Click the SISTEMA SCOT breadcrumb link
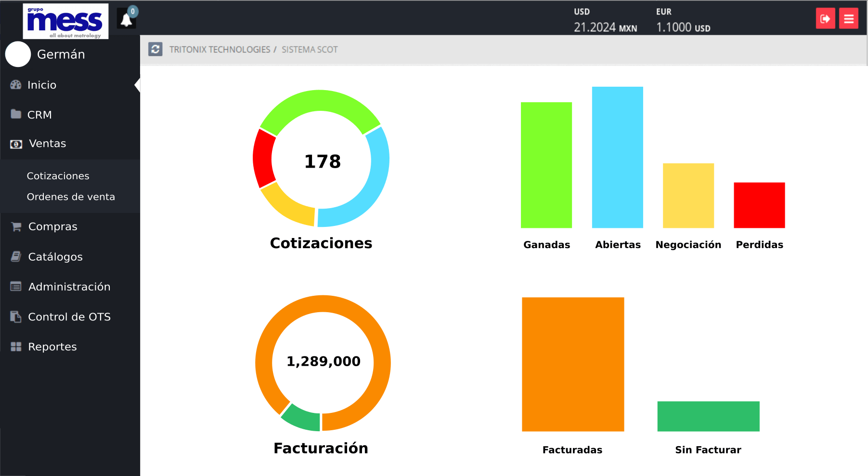 click(x=310, y=50)
